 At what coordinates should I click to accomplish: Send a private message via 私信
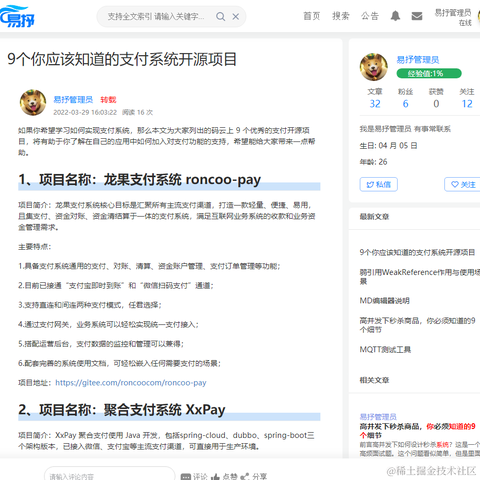379,184
